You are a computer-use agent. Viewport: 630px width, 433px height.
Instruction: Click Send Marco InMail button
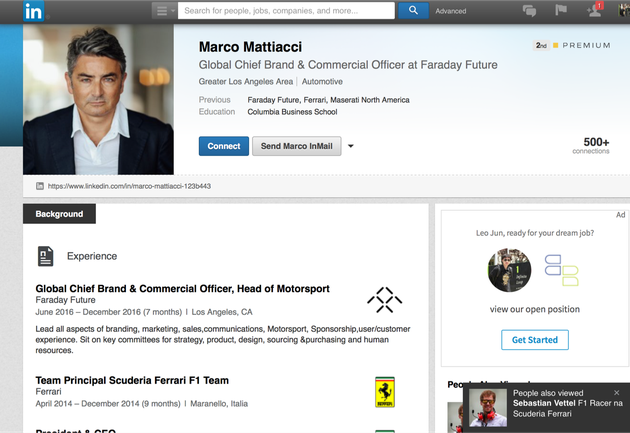coord(297,146)
